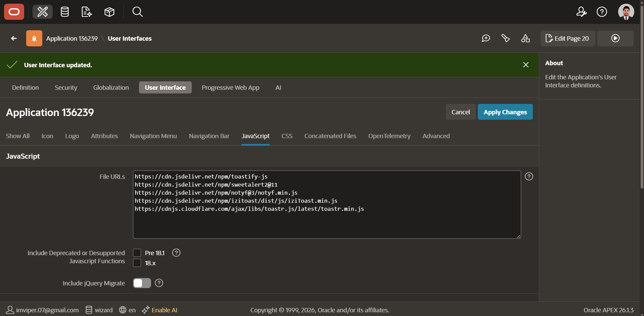Click the wizard workspace database icon

pyautogui.click(x=89, y=310)
